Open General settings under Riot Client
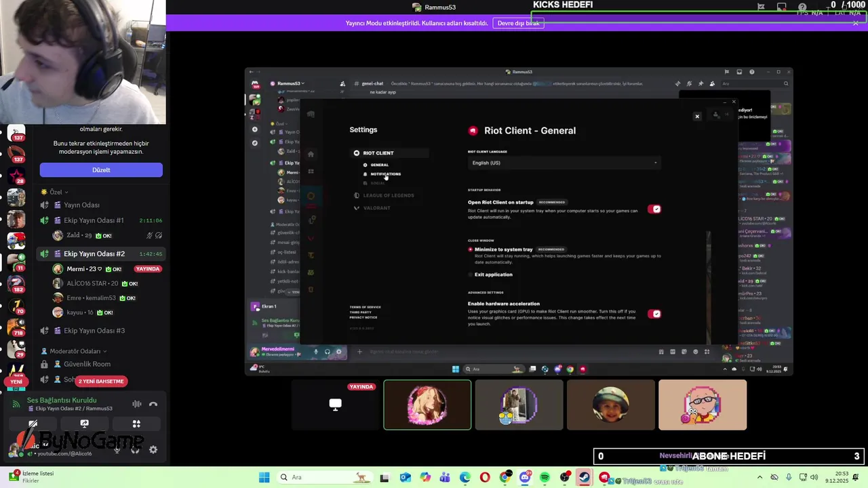868x488 pixels. pos(379,165)
